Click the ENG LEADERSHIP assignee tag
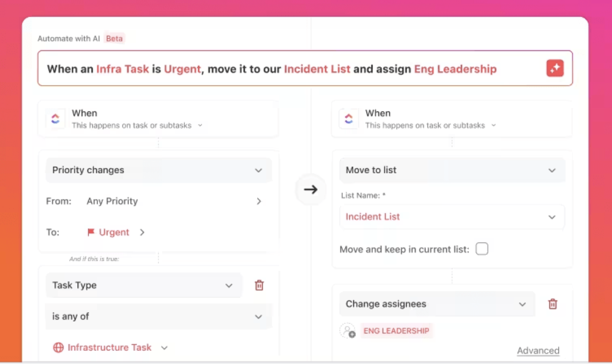This screenshot has width=612, height=364. click(x=396, y=331)
